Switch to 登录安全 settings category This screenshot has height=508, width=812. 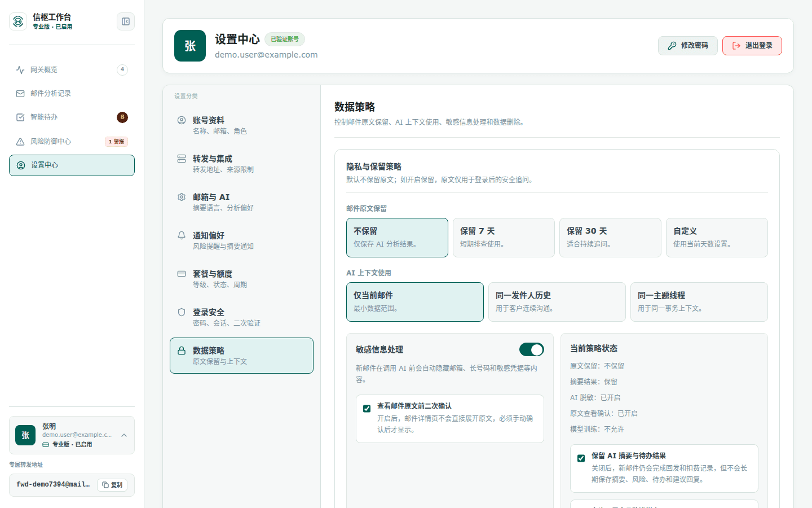pos(241,317)
